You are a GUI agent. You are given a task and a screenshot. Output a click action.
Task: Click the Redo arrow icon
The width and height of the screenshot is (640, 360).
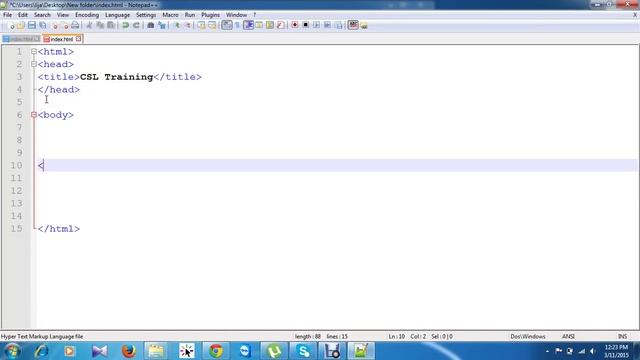(136, 25)
